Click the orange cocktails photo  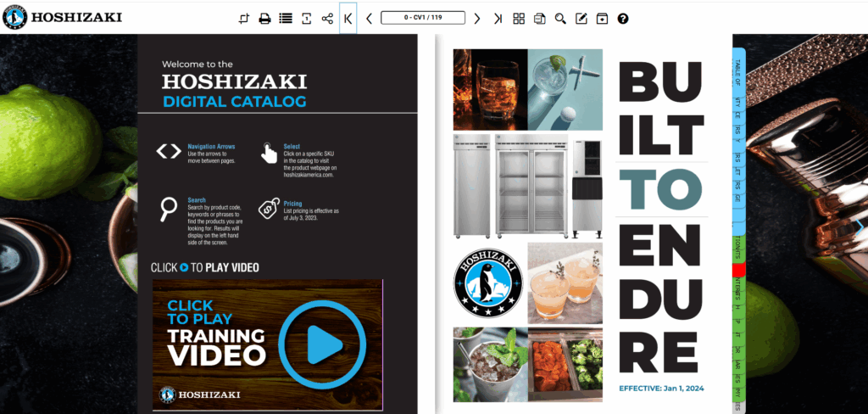pyautogui.click(x=565, y=283)
